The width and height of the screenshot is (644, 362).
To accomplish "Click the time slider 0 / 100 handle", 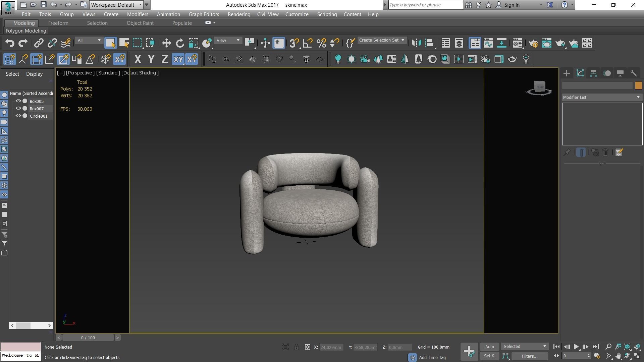I will click(88, 338).
